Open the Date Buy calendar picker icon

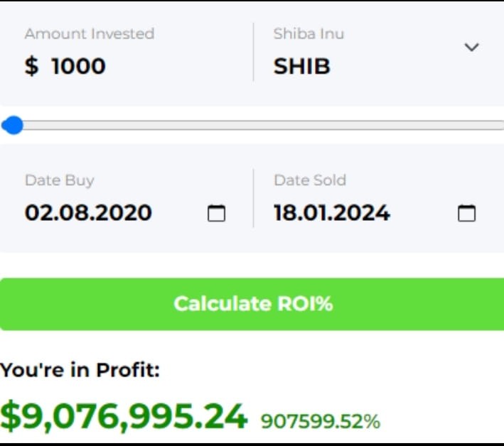coord(216,213)
